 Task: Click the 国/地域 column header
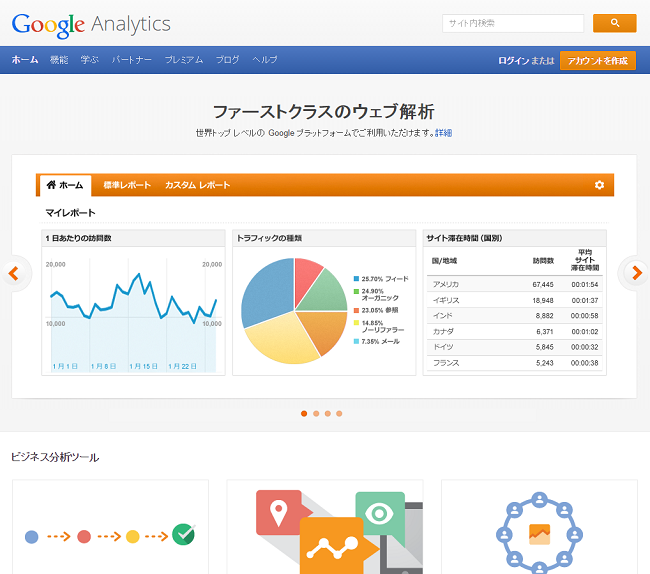pyautogui.click(x=444, y=261)
